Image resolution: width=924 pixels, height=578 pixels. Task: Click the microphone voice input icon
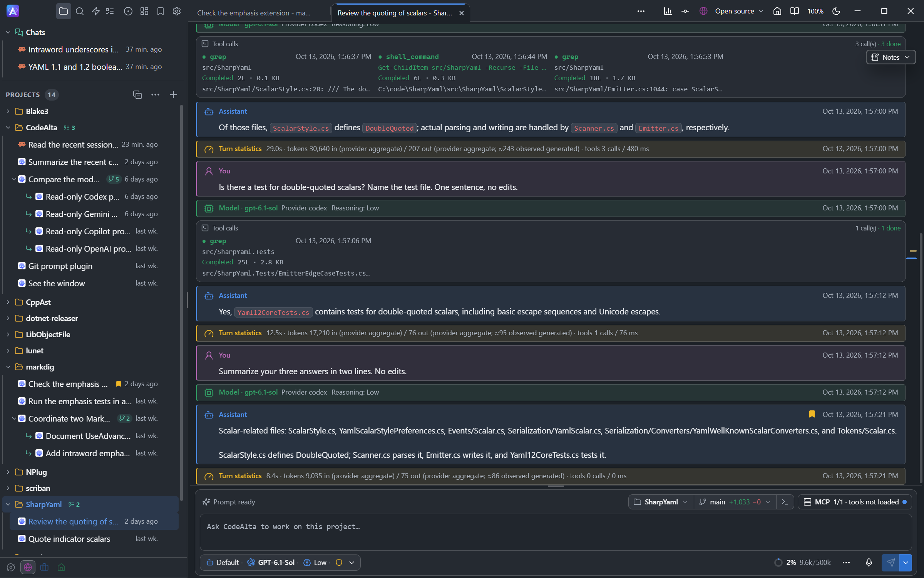869,563
